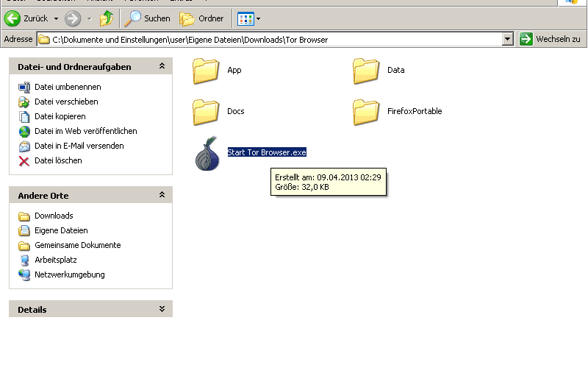This screenshot has width=588, height=390.
Task: Click the Eigene Dateien sidebar icon
Action: [x=24, y=230]
